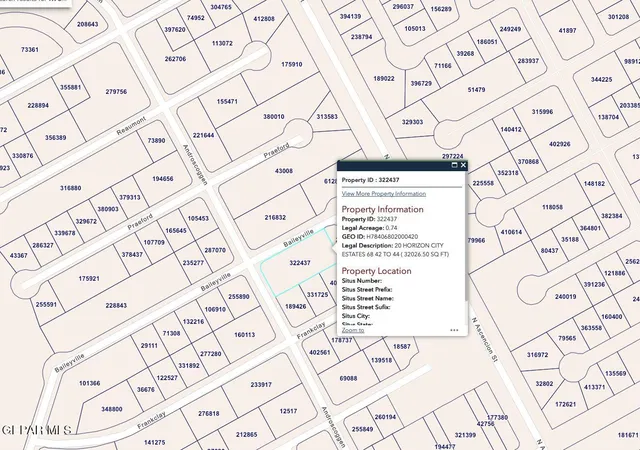Select parcel 315996 on the map
The height and width of the screenshot is (450, 640).
click(x=542, y=112)
